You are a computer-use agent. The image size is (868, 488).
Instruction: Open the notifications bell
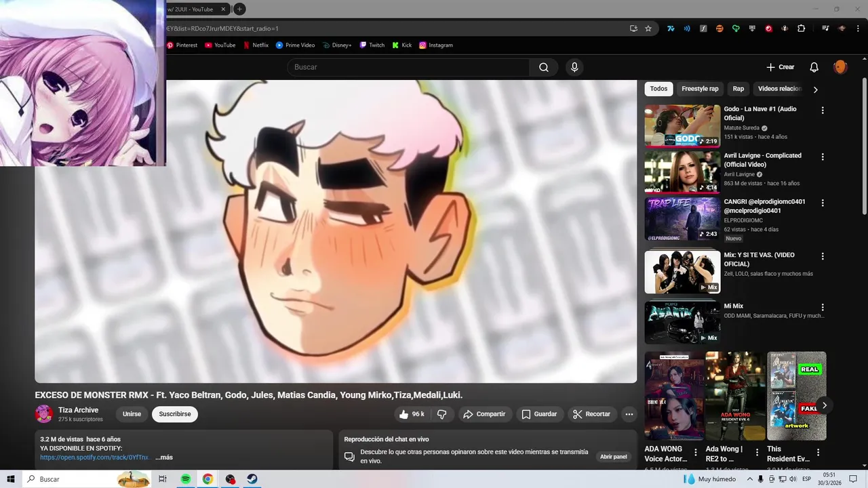(x=814, y=67)
